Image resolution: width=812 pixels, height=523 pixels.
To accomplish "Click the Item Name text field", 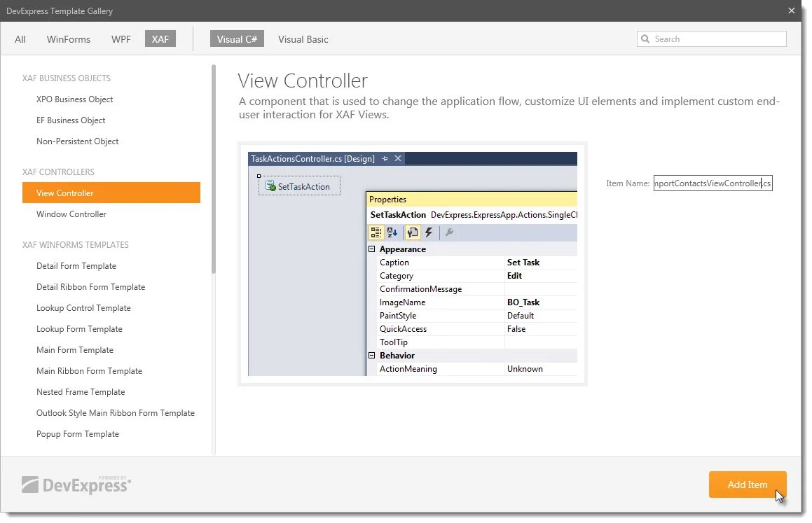I will click(713, 183).
